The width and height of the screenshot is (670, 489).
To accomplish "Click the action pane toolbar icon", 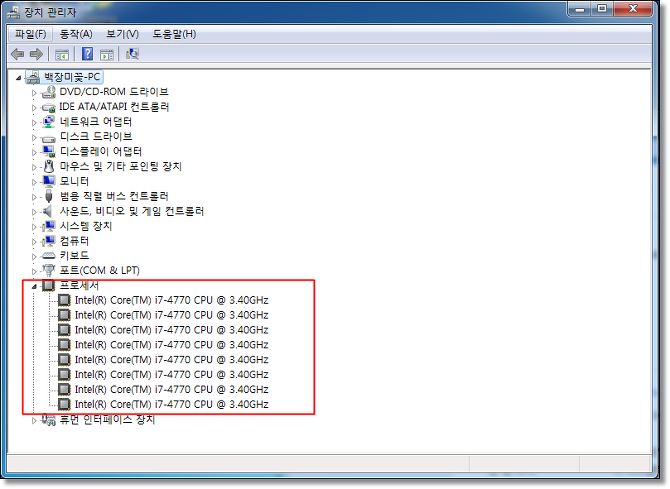I will (x=107, y=54).
